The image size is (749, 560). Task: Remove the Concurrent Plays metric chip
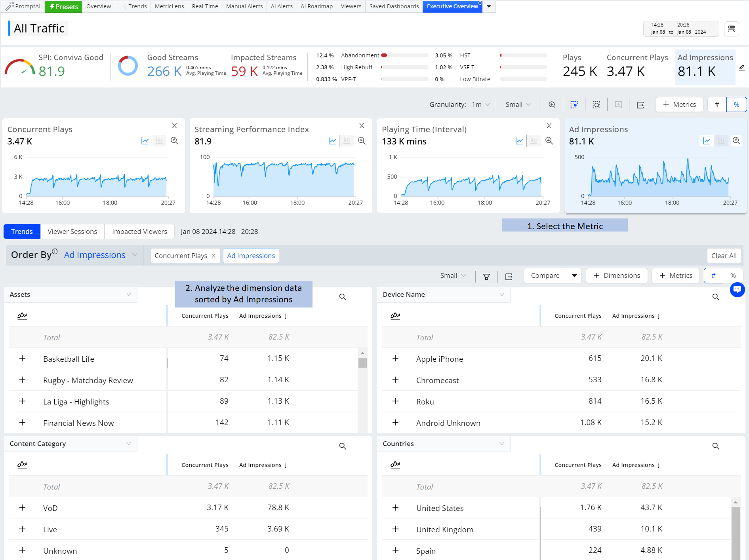pos(213,256)
